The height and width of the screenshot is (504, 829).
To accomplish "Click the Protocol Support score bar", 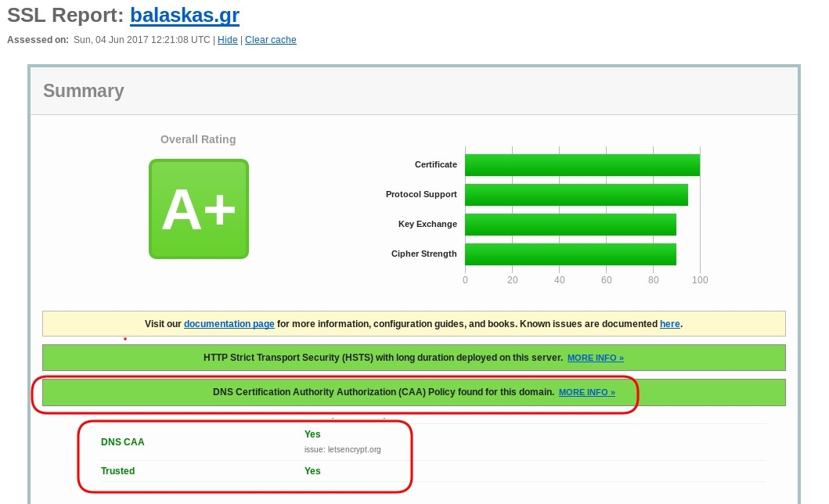I will pyautogui.click(x=576, y=195).
